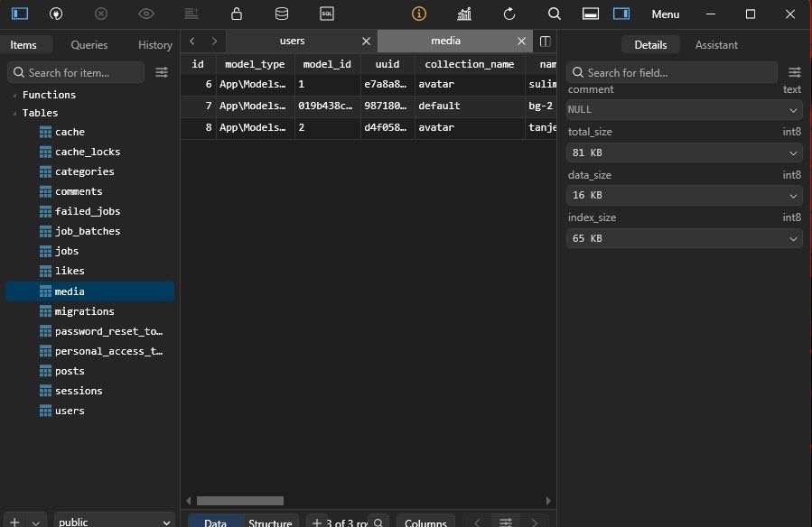Close the users tab

click(x=366, y=41)
